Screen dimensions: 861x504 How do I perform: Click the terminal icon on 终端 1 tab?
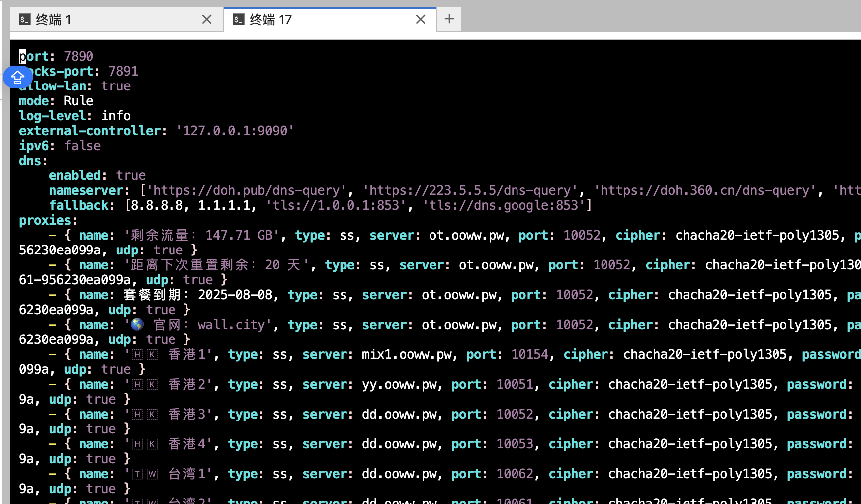(x=25, y=20)
